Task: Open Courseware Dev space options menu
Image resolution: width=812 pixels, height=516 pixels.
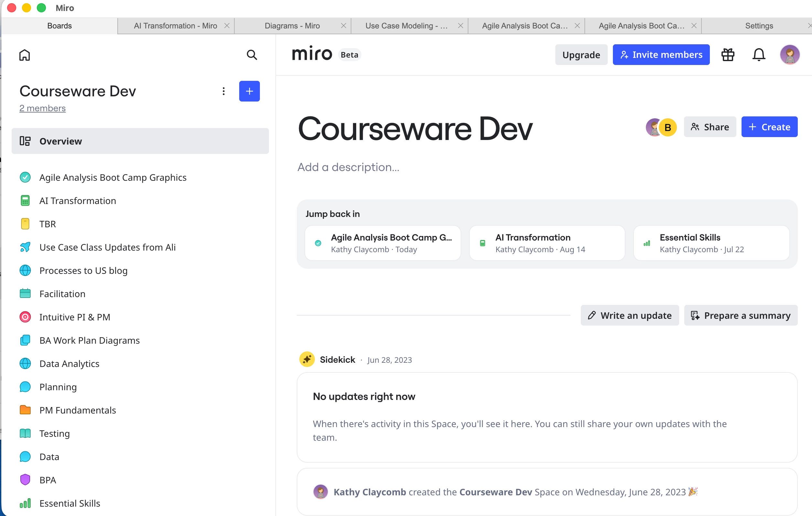Action: (x=224, y=91)
